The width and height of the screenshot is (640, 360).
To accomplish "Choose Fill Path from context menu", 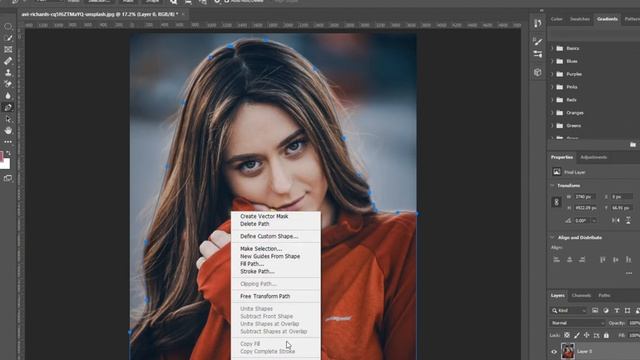I will [252, 264].
